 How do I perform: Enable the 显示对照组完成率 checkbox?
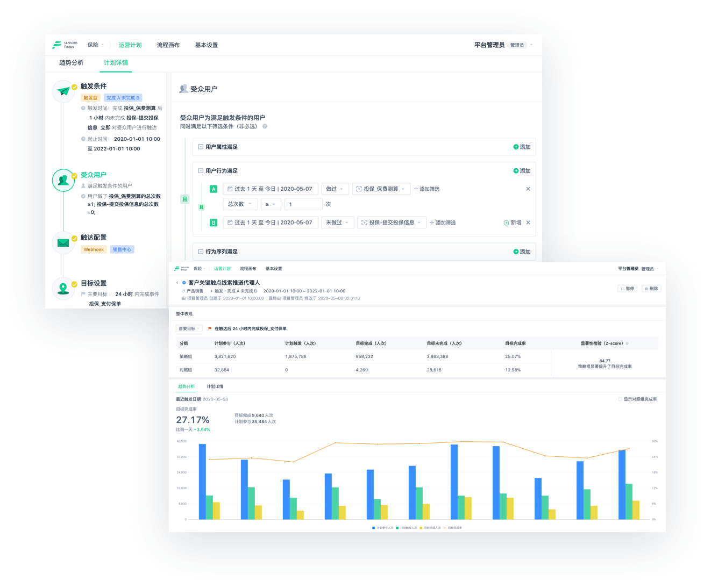click(620, 399)
